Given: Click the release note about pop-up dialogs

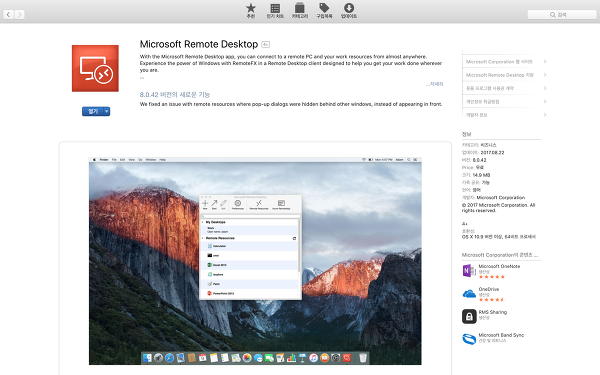Looking at the screenshot, I should click(x=291, y=104).
